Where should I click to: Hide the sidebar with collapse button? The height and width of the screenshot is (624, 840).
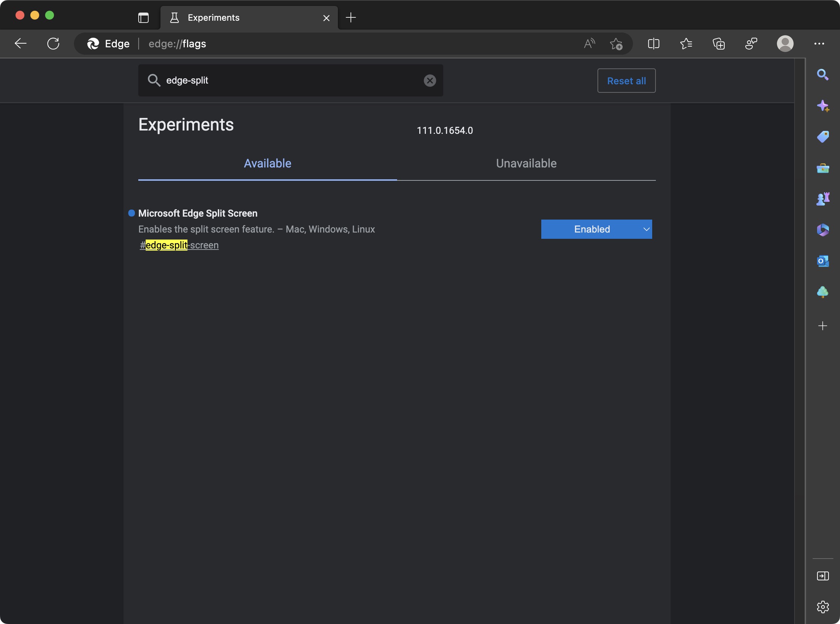click(x=823, y=576)
